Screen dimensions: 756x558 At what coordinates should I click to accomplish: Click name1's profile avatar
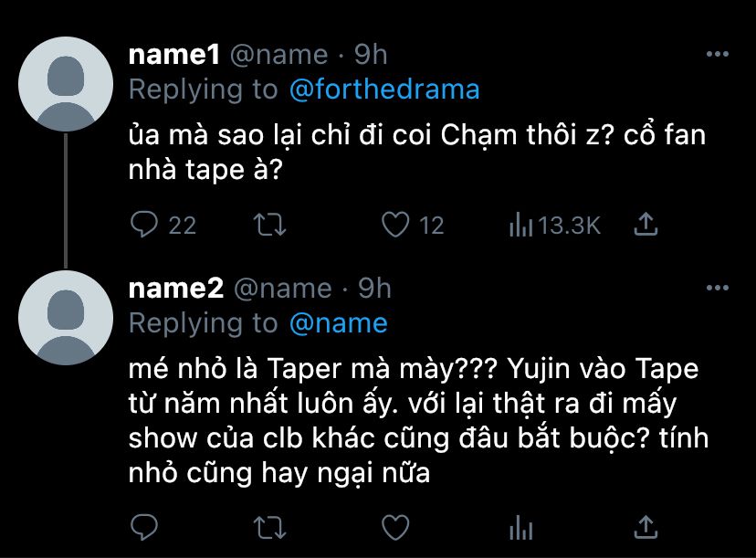(64, 84)
